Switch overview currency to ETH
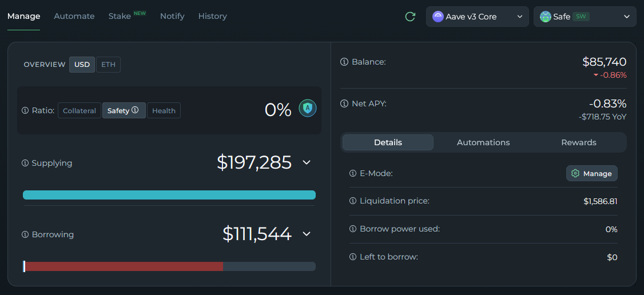 pyautogui.click(x=108, y=65)
